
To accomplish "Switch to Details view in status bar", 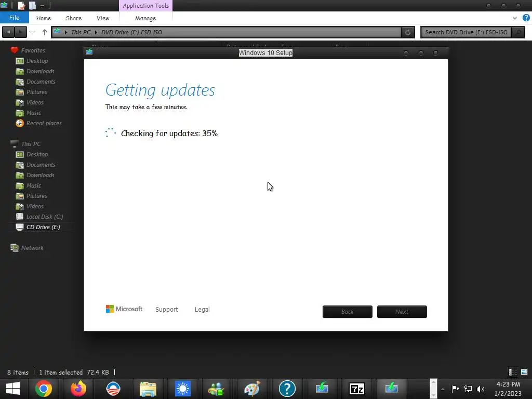I will click(x=513, y=372).
